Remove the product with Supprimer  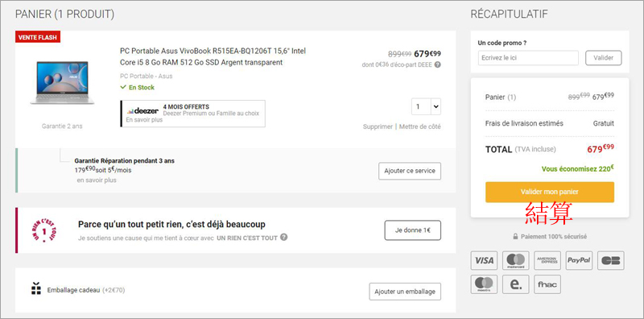[x=378, y=126]
